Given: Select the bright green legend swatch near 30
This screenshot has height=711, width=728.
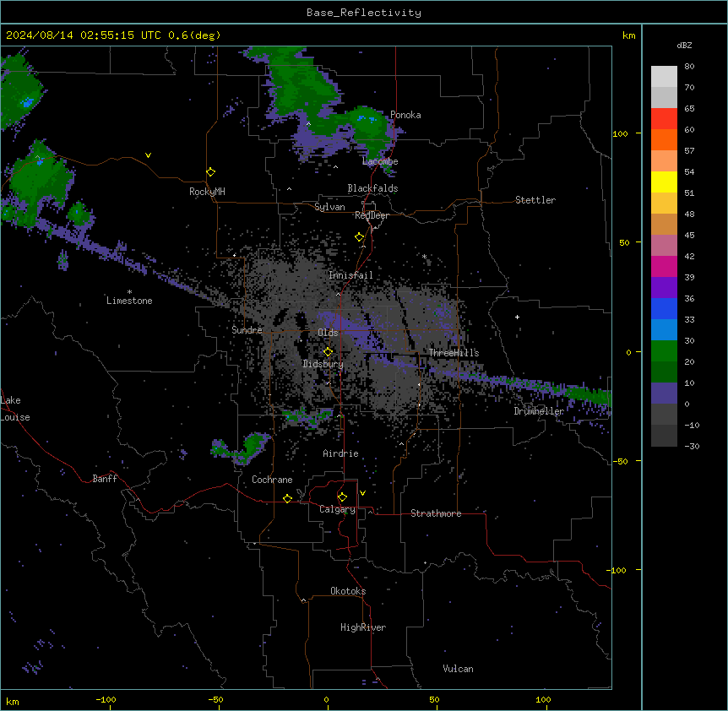Looking at the screenshot, I should tap(664, 351).
